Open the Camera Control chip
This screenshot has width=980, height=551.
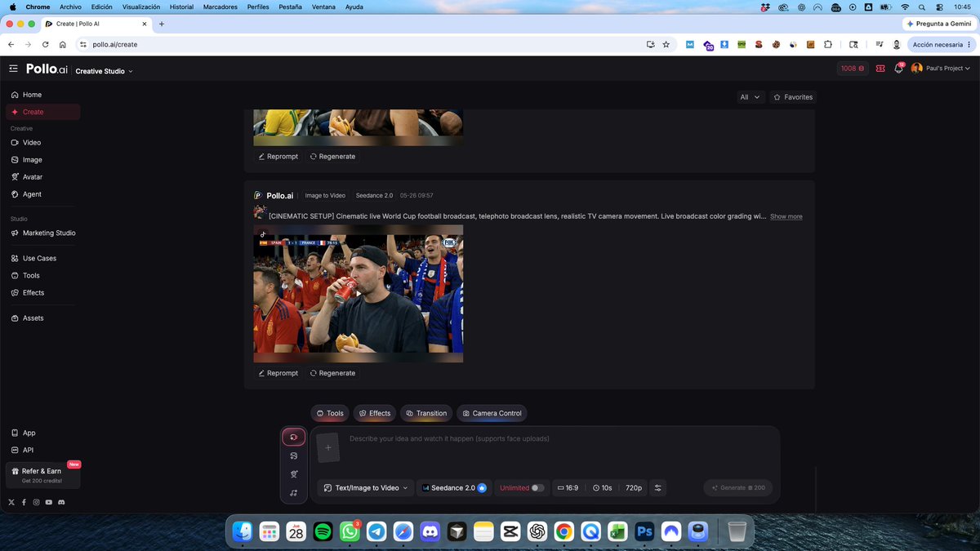492,413
